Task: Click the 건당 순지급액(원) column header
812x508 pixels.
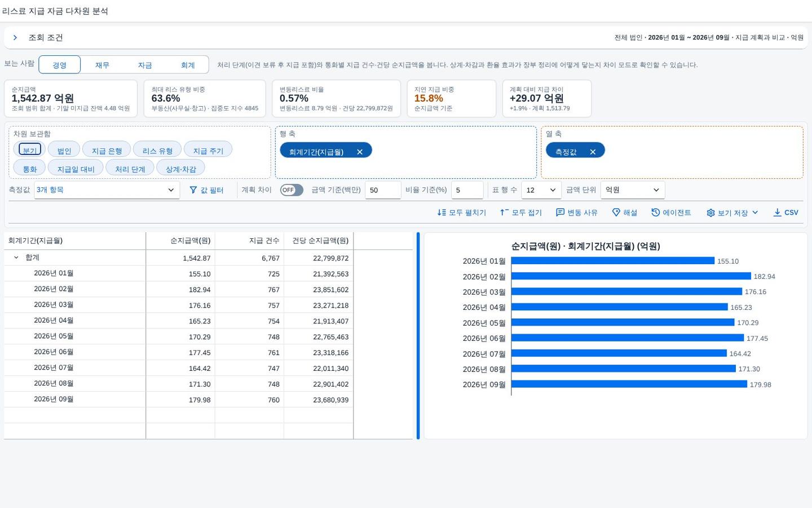Action: pos(319,241)
